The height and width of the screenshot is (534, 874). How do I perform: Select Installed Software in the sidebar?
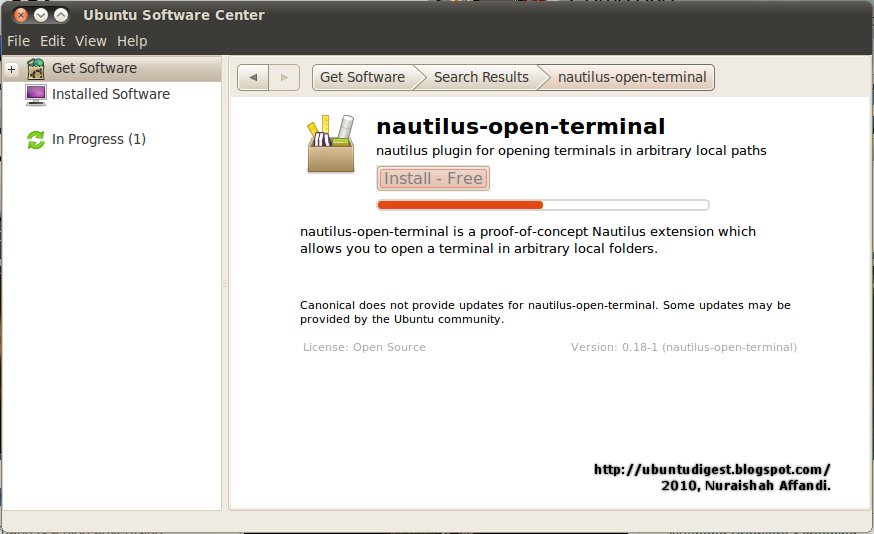tap(111, 94)
